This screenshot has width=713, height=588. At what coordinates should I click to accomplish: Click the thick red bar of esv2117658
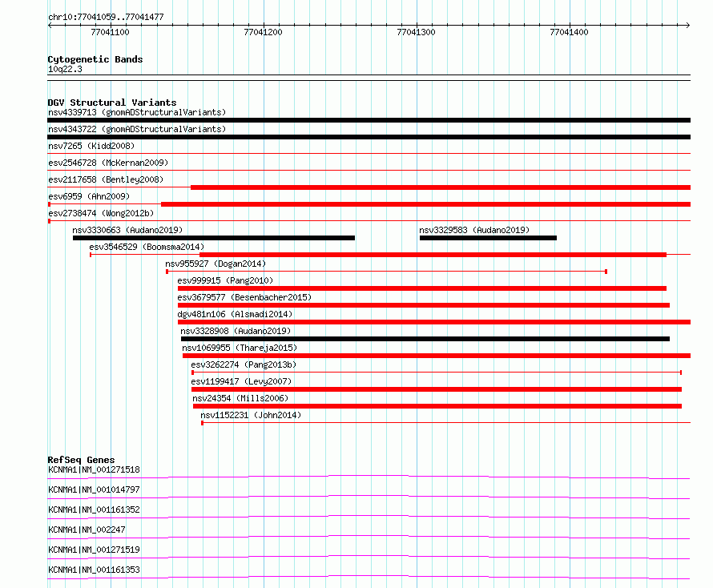(441, 187)
